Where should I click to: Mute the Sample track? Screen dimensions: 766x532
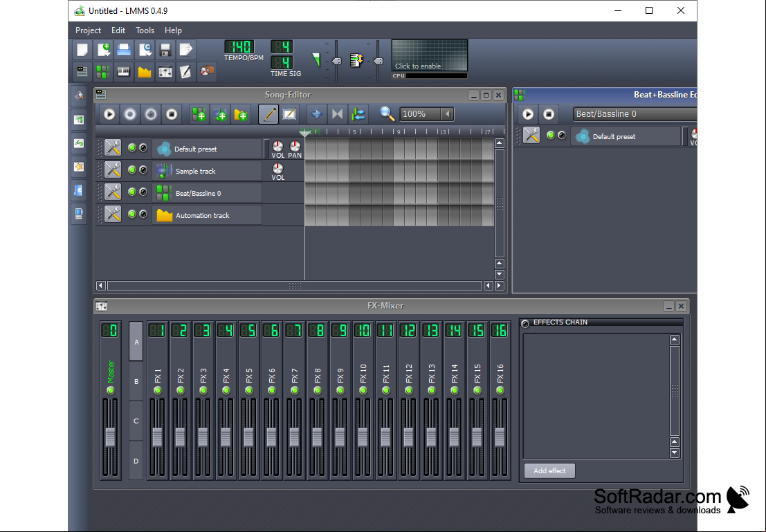point(132,170)
